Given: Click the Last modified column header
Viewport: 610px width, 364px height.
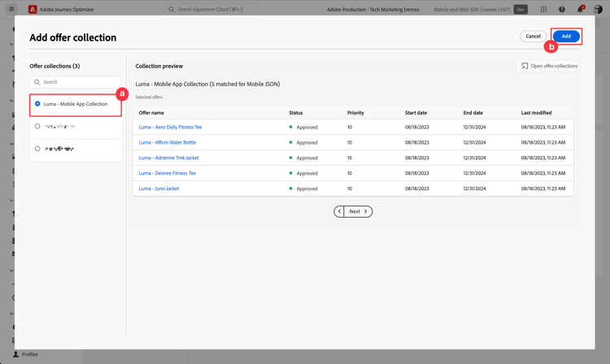Looking at the screenshot, I should pos(537,113).
